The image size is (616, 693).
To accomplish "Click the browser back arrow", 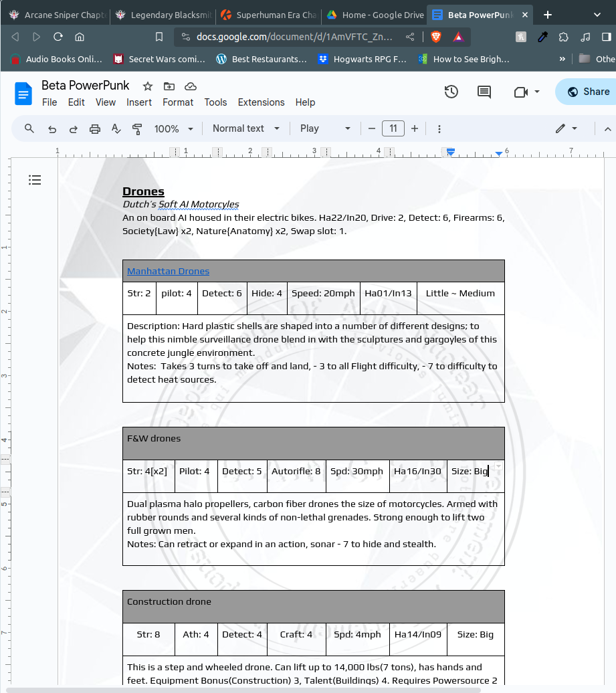I will tap(15, 37).
